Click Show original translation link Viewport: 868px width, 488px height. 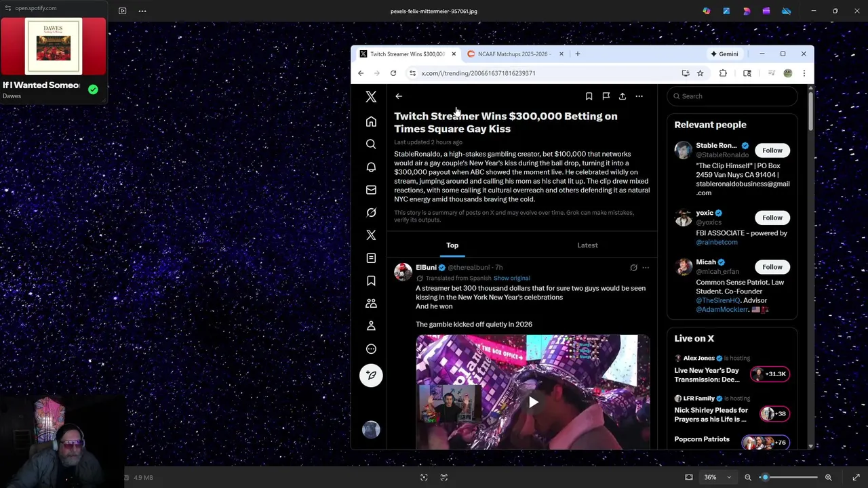pos(511,279)
